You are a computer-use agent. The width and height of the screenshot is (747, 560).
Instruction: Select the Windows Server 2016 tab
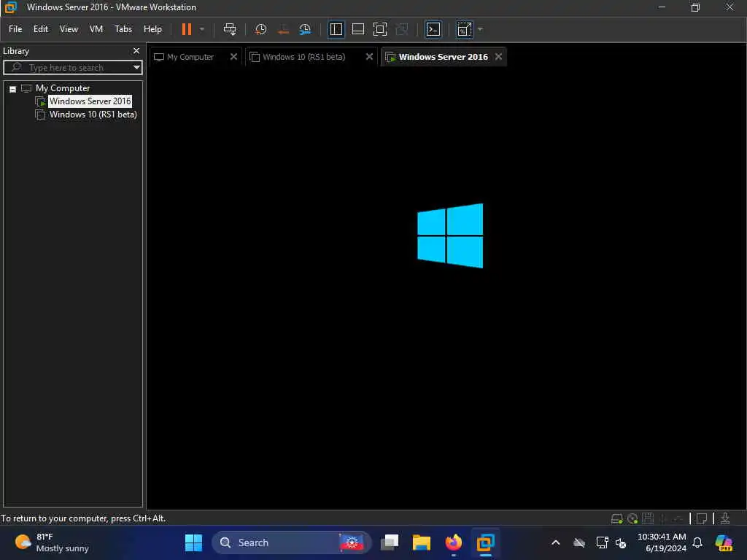(443, 57)
